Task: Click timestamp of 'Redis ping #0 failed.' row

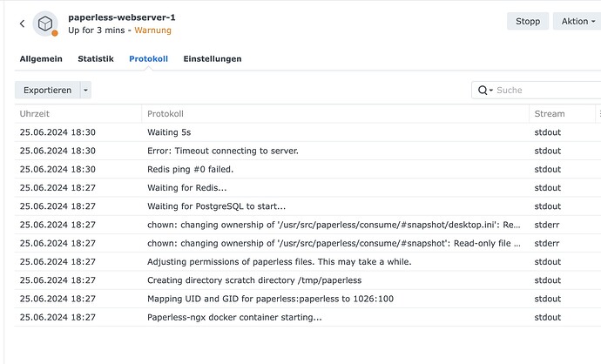Action: point(57,169)
